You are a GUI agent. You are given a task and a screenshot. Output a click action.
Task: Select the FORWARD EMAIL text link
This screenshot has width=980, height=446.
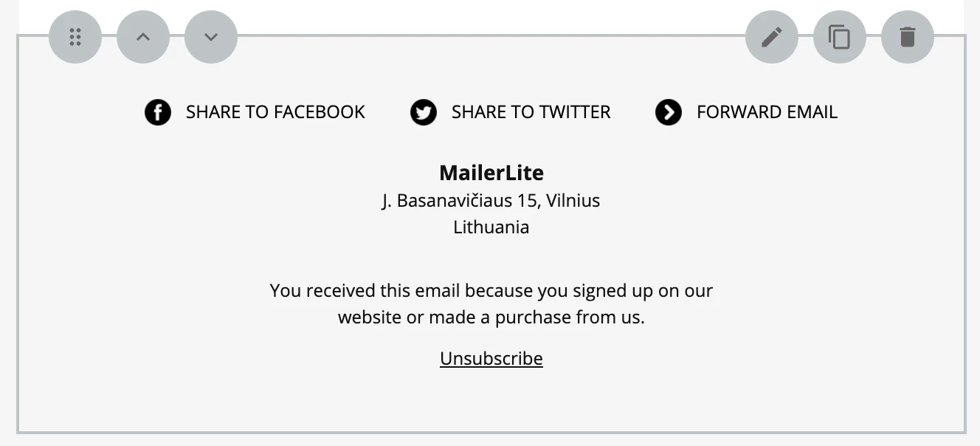(767, 112)
